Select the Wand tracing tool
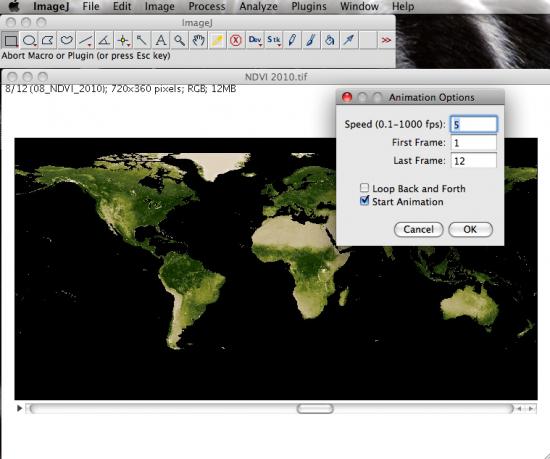550x459 pixels. pyautogui.click(x=142, y=41)
